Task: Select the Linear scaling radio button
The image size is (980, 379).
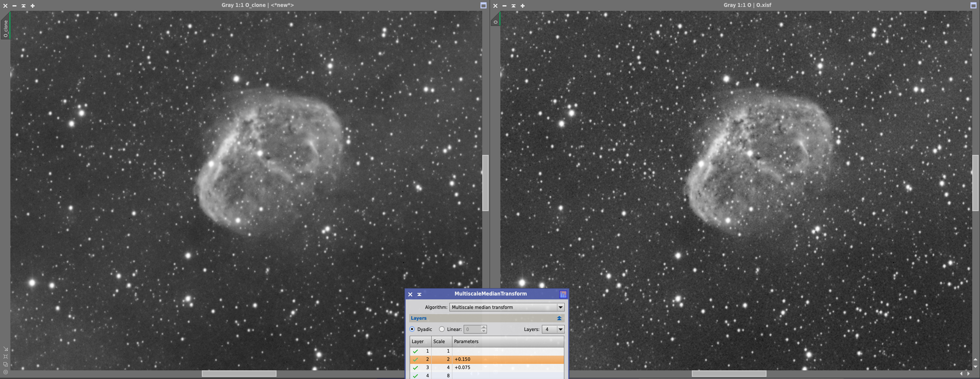Action: (442, 329)
